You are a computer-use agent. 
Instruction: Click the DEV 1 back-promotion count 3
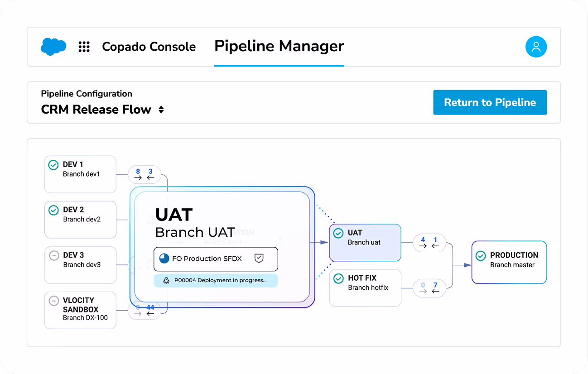pos(150,172)
